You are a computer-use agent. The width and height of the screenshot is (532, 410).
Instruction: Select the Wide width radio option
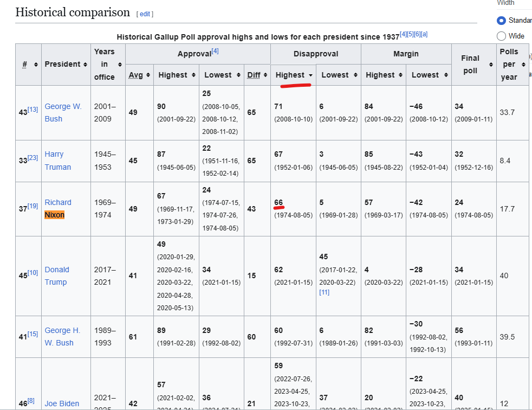(x=501, y=36)
